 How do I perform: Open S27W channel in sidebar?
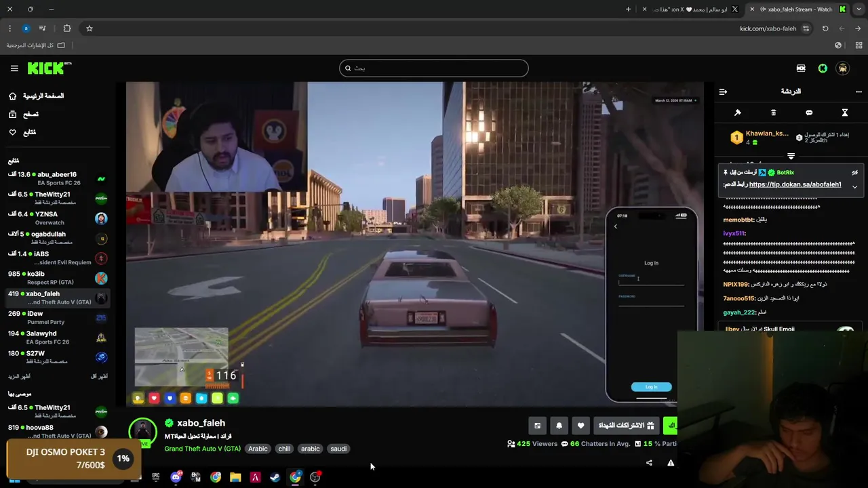58,357
